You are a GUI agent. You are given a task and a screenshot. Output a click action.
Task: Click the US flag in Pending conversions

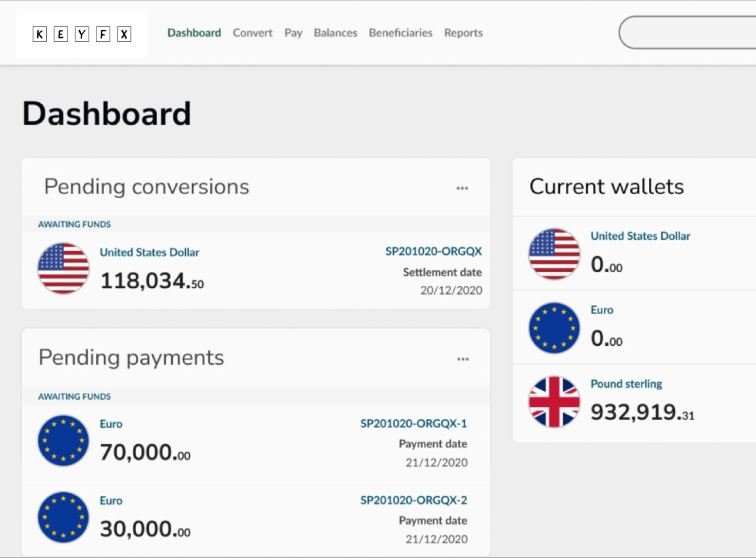pos(63,268)
